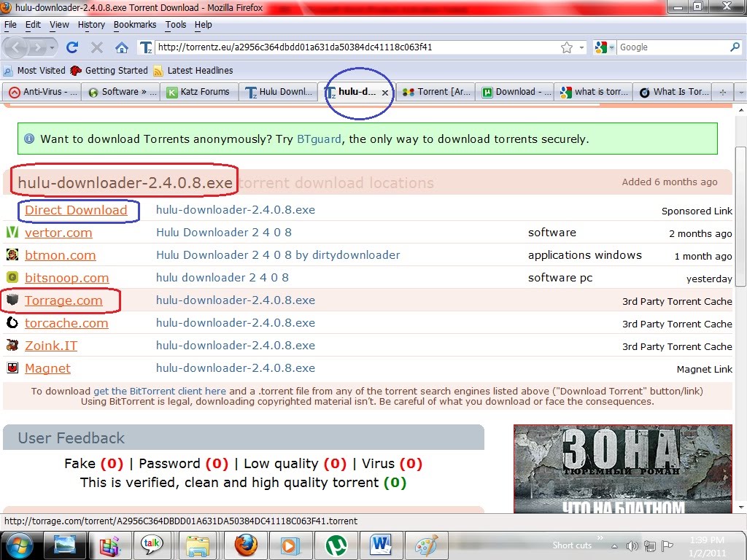Viewport: 747px width, 560px height.
Task: Click the ЗОНА advertisement image
Action: (x=623, y=469)
